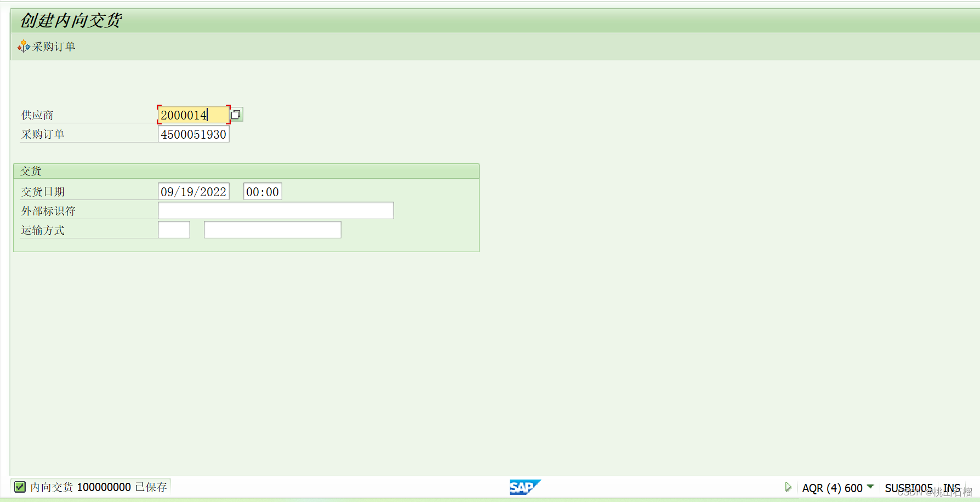The image size is (980, 502).
Task: Click the SAP logo at bottom of screen
Action: click(x=525, y=487)
